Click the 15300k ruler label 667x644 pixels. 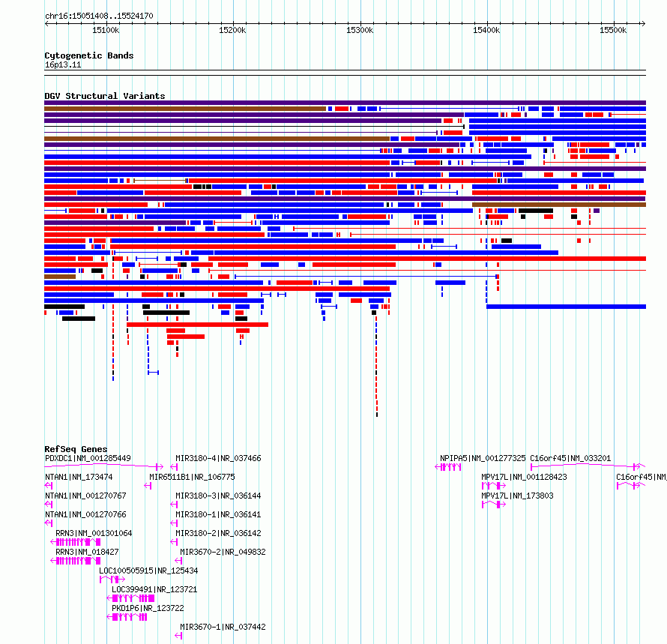point(360,30)
